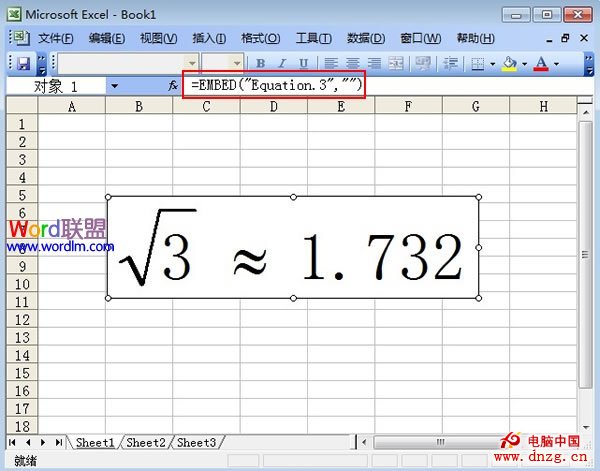Click the fx insert function icon
This screenshot has width=600, height=471.
pos(173,86)
